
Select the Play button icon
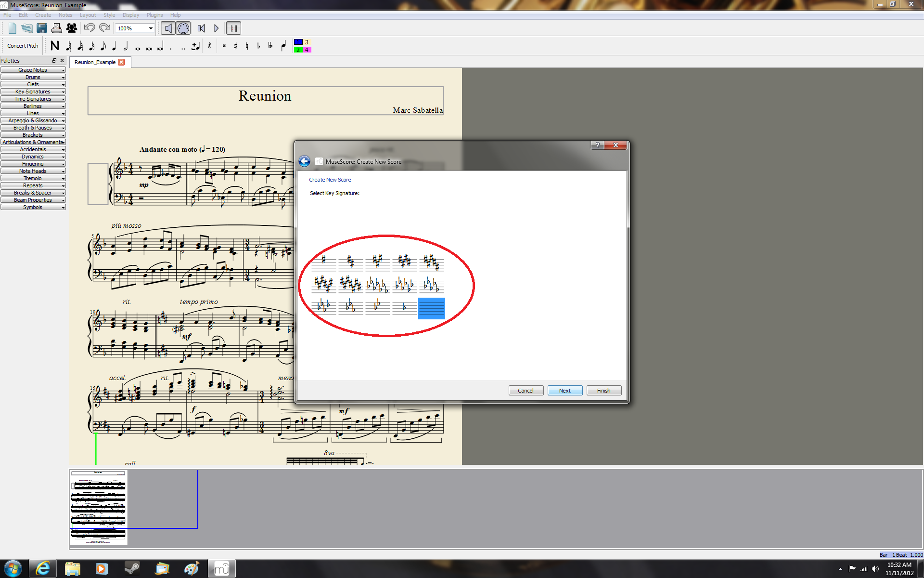[x=216, y=28]
